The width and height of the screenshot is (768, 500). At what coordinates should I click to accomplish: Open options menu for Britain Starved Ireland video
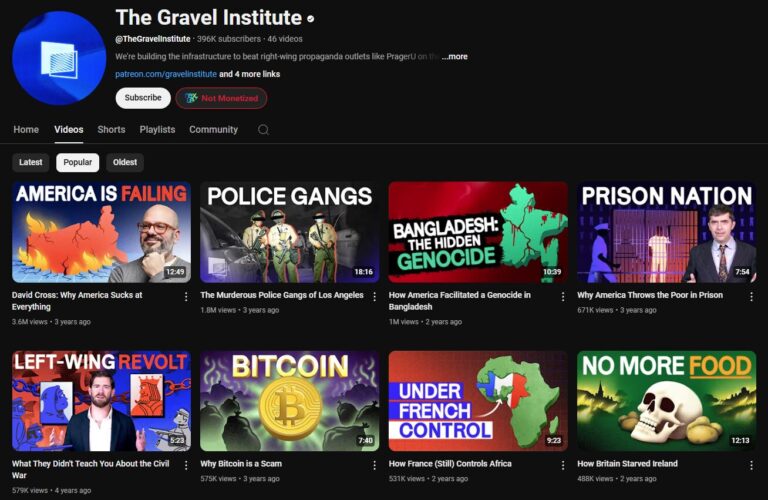click(x=751, y=465)
